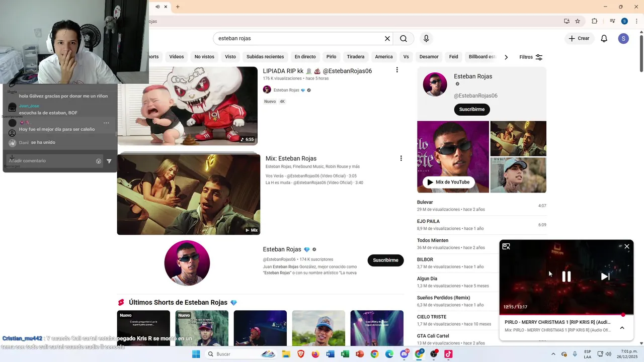This screenshot has height=362, width=644.
Task: Open chat message three-dot options
Action: click(106, 123)
